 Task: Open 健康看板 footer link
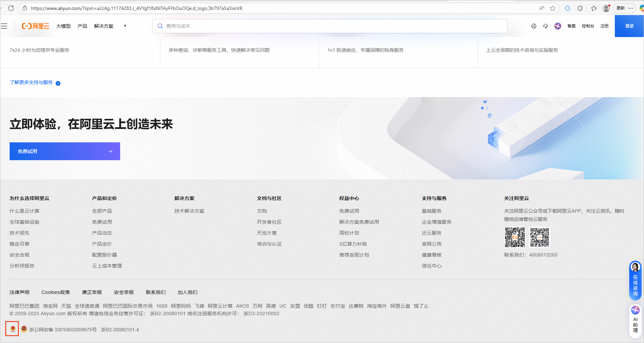[x=432, y=255]
